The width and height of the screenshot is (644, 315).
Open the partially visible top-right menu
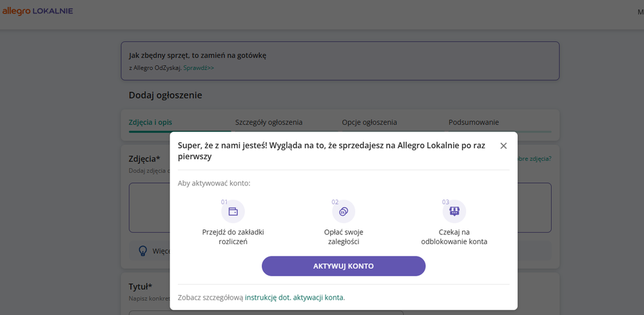pyautogui.click(x=639, y=11)
